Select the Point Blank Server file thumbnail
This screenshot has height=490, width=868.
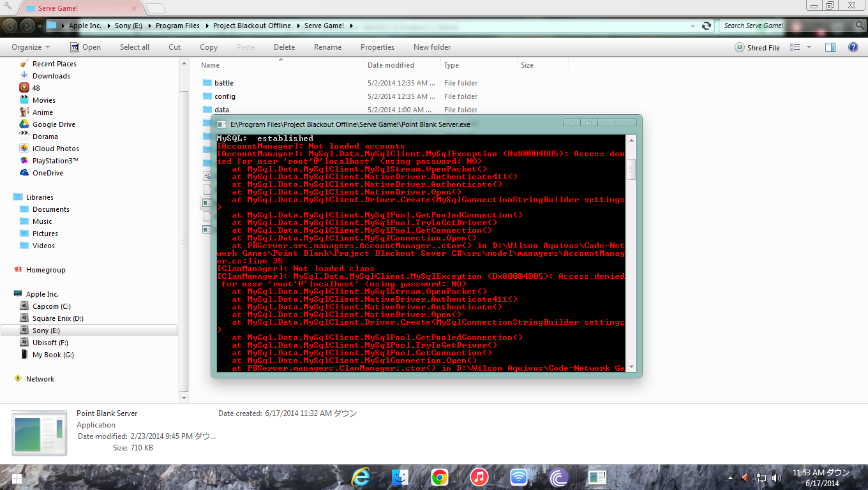tap(40, 433)
